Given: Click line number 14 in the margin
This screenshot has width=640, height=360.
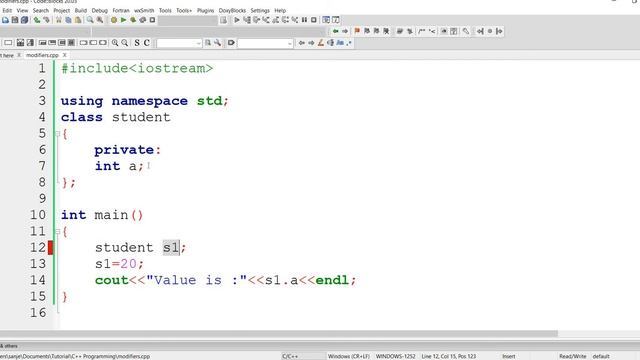Looking at the screenshot, I should tap(38, 280).
